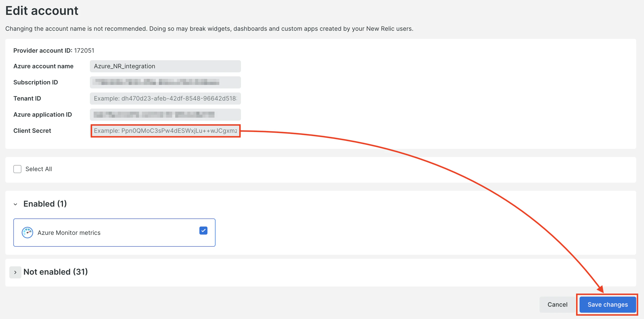Click the Azure account name field

pos(165,66)
